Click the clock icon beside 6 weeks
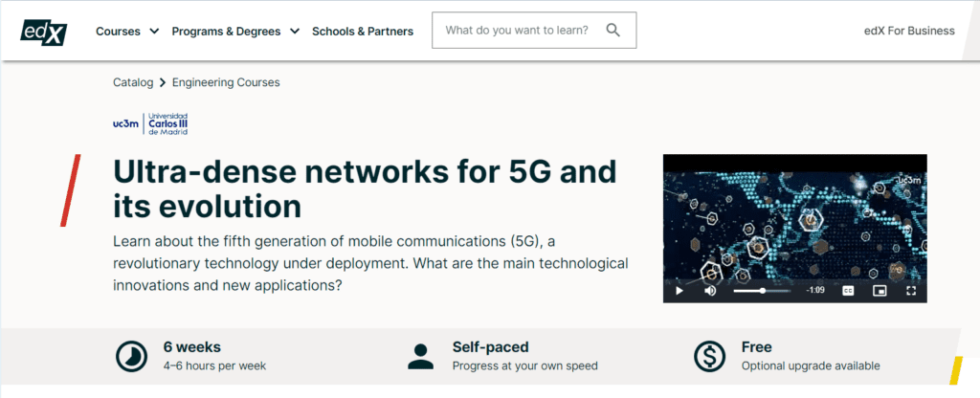This screenshot has height=398, width=980. pos(132,357)
